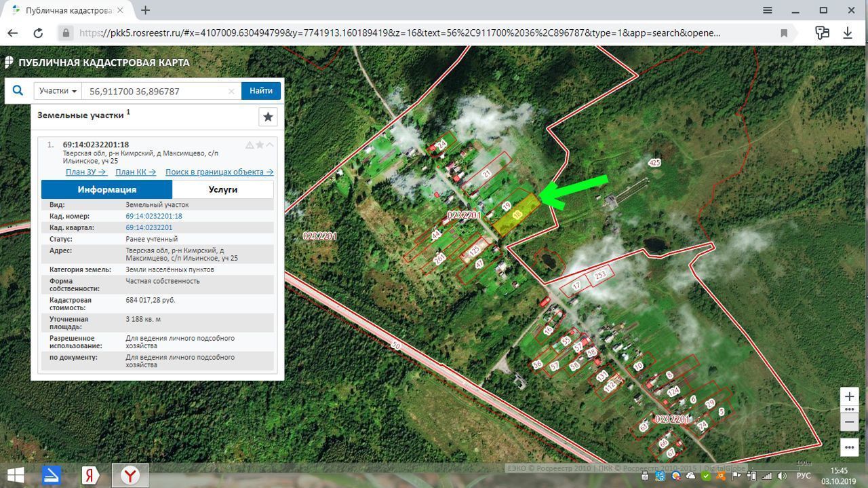Select parcel 21 on the map

(486, 174)
